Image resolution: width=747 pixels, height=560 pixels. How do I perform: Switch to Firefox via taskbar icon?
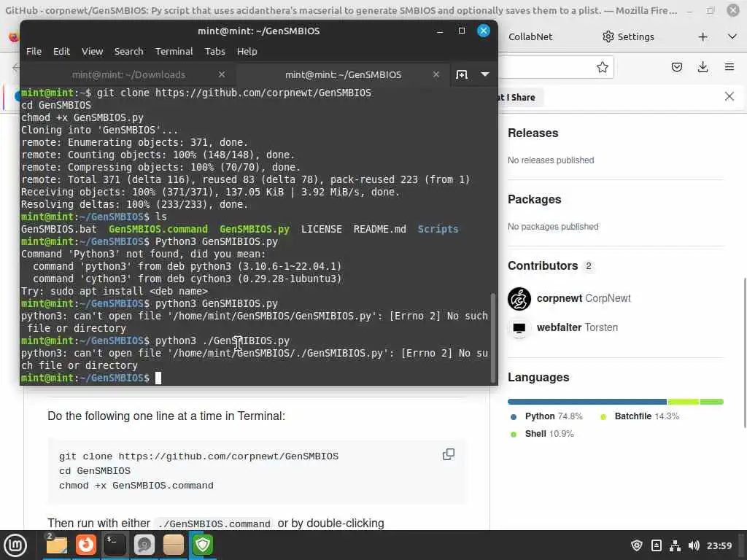coord(86,545)
